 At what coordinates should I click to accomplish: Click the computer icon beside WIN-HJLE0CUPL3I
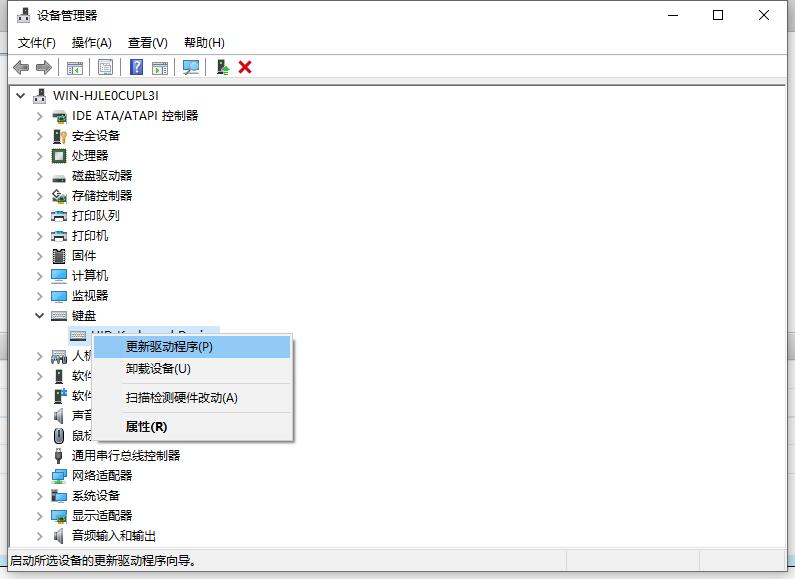click(x=40, y=95)
